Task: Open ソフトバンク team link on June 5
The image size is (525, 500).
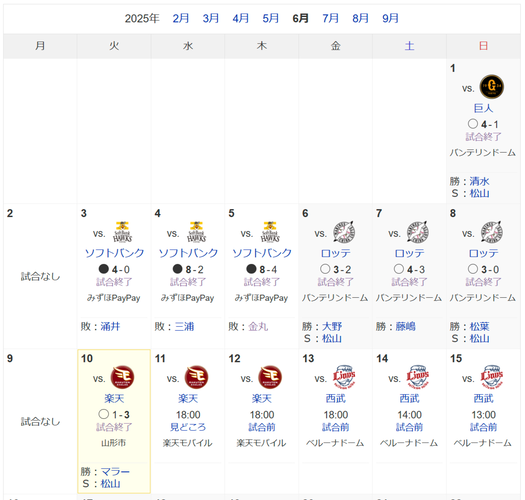Action: pos(262,253)
